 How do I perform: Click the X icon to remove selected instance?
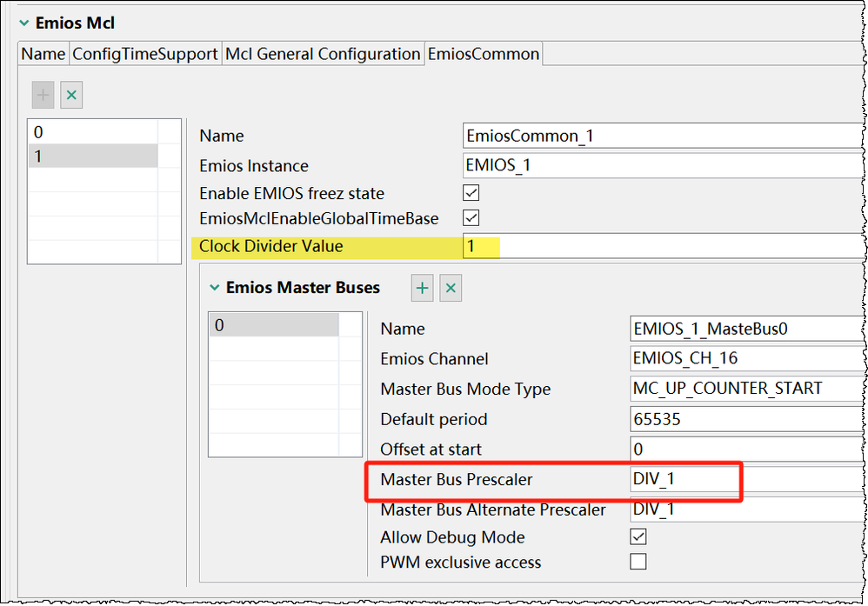point(71,95)
